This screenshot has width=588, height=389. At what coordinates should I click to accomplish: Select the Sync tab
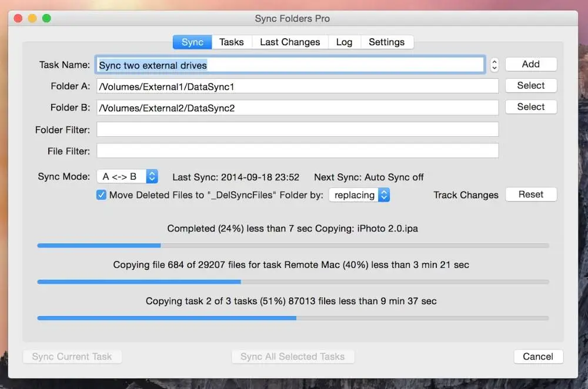tap(192, 42)
